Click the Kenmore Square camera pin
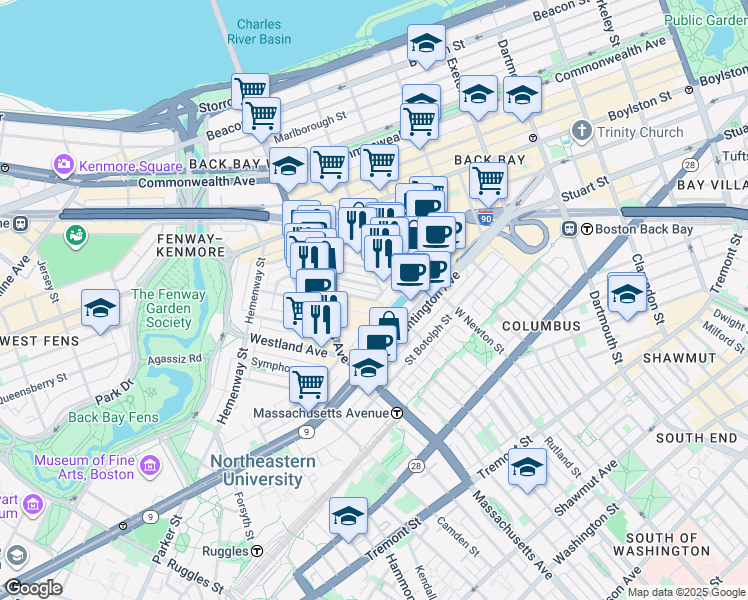This screenshot has width=748, height=600. pos(63,165)
